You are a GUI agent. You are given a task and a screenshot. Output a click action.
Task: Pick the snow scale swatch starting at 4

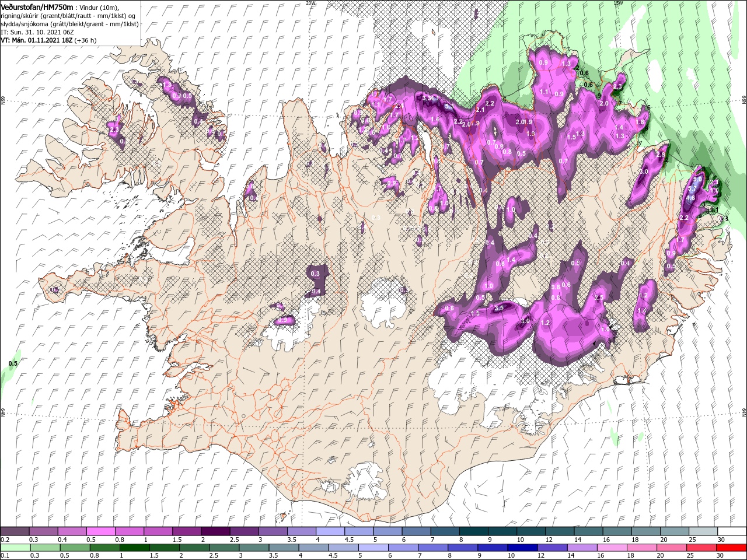[x=331, y=531]
